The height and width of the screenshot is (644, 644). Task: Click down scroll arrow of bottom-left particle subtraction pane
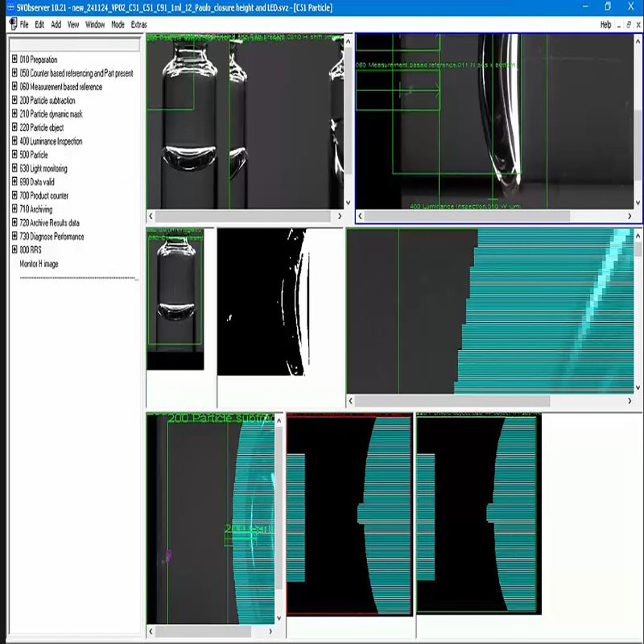coord(279,618)
